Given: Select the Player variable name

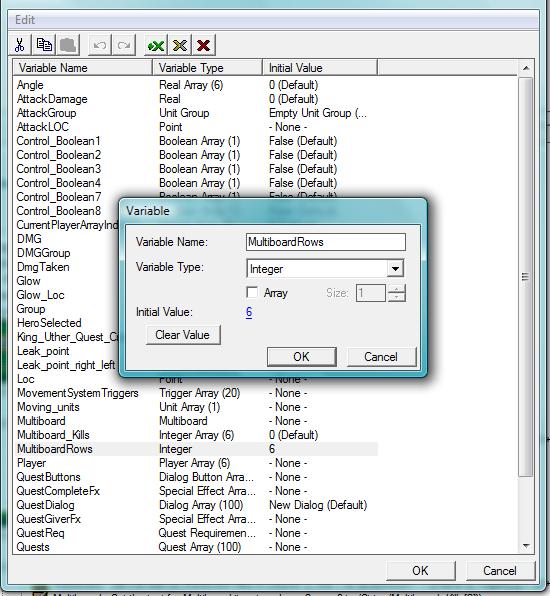Looking at the screenshot, I should pos(31,463).
